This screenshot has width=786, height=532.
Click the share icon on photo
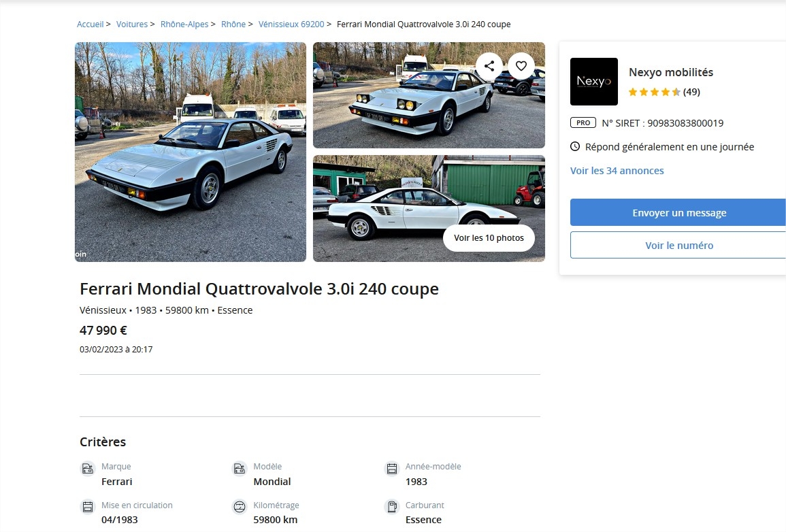click(x=489, y=66)
